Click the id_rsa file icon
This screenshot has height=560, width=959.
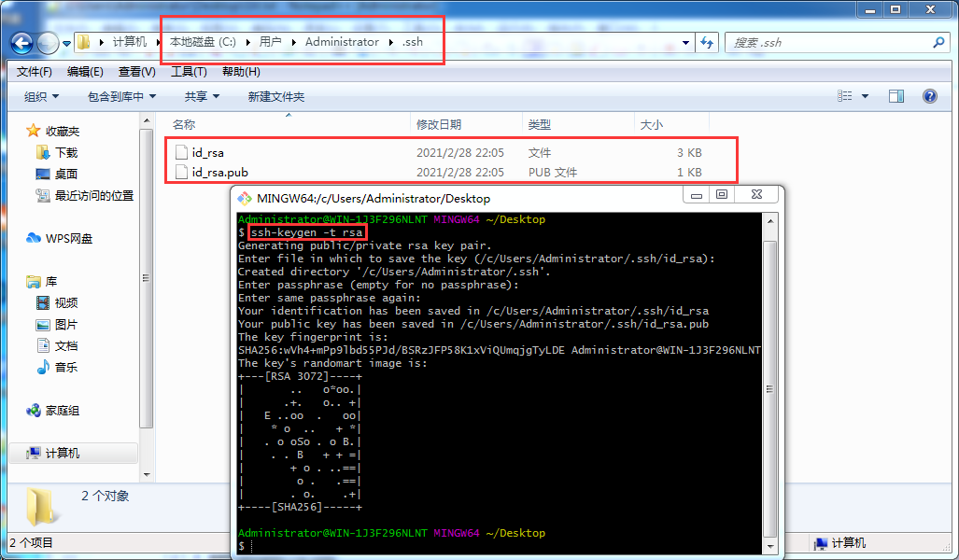pyautogui.click(x=181, y=152)
